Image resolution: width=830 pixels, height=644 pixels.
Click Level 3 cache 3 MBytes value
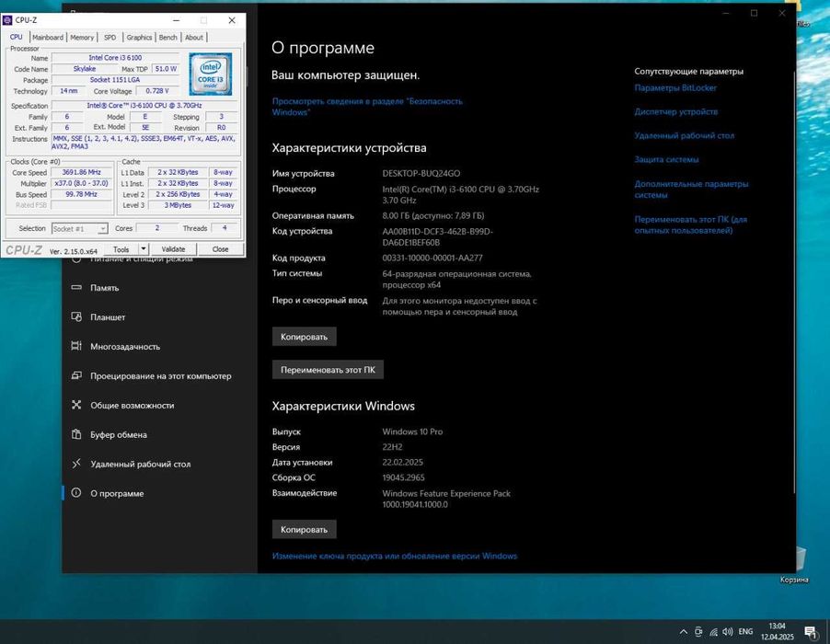(178, 205)
